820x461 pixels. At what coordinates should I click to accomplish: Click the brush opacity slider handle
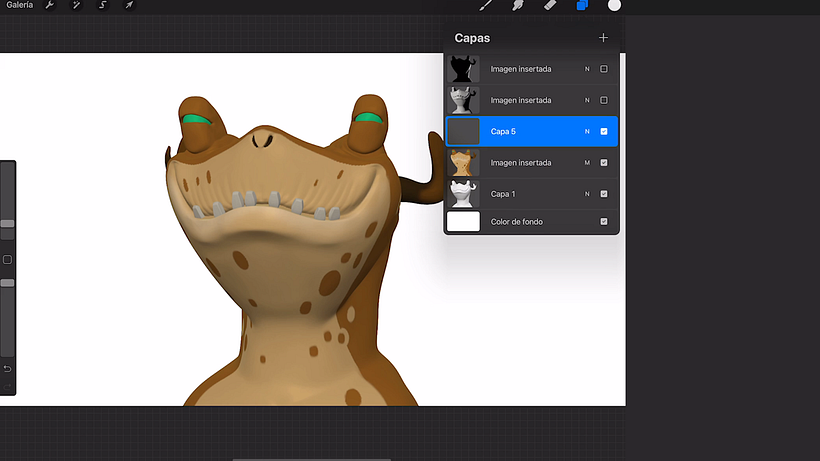point(7,283)
